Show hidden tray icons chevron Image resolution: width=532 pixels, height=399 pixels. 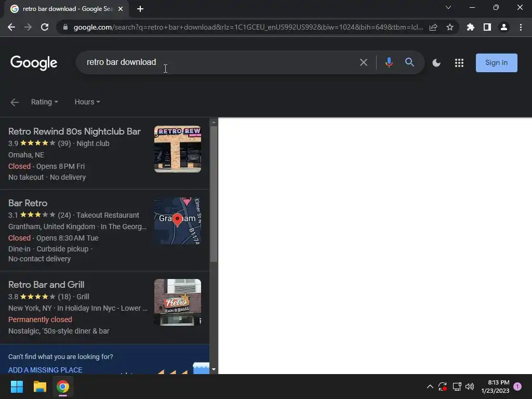tap(430, 387)
